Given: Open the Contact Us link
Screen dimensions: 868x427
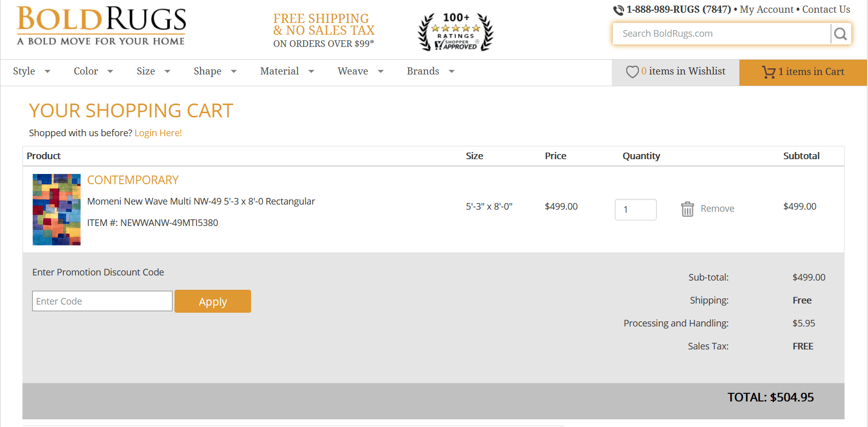Looking at the screenshot, I should click(826, 10).
